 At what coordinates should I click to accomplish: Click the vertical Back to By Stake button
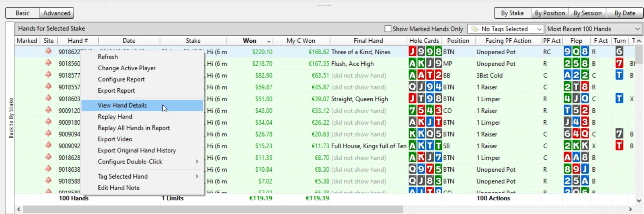coord(10,118)
